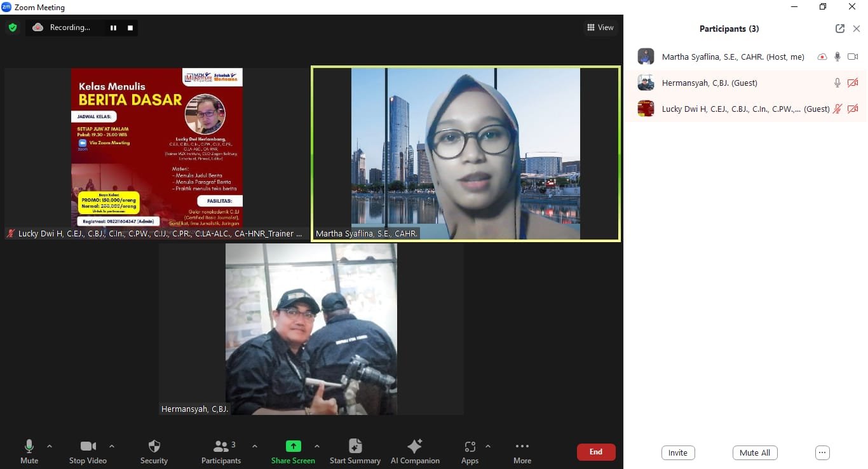Click Hermansyah's disabled camera icon
Image resolution: width=868 pixels, height=469 pixels.
tap(853, 83)
